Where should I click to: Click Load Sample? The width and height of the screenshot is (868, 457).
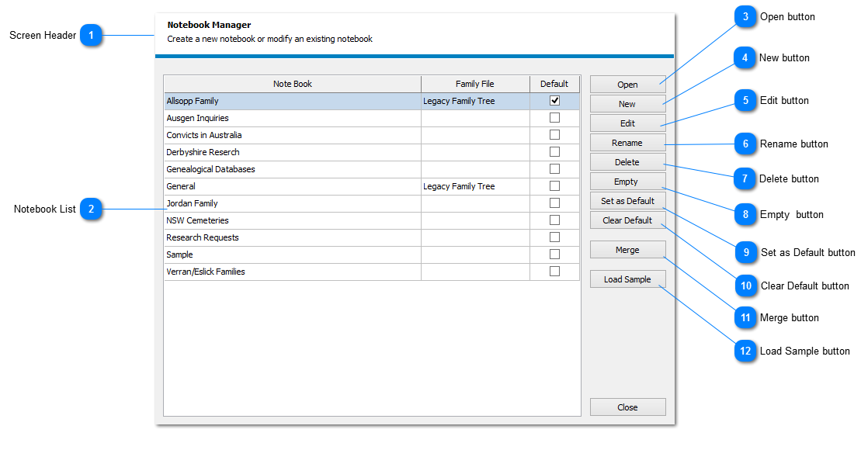click(627, 279)
